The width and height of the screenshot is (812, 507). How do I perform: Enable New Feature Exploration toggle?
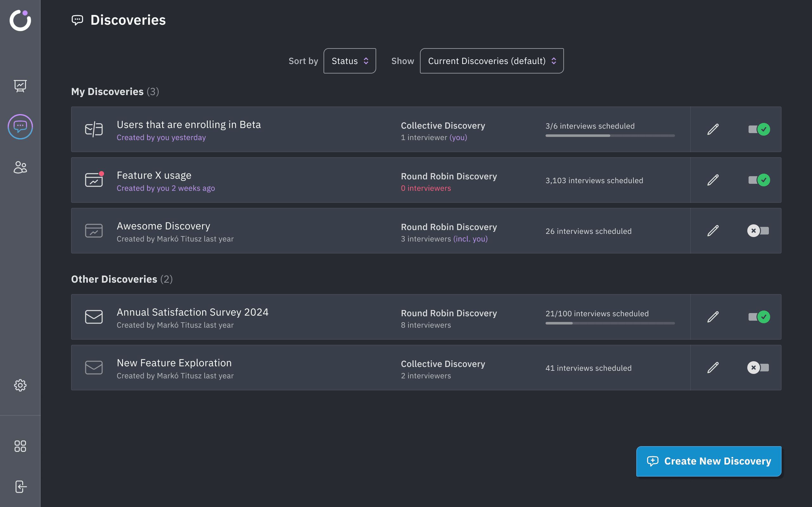758,368
